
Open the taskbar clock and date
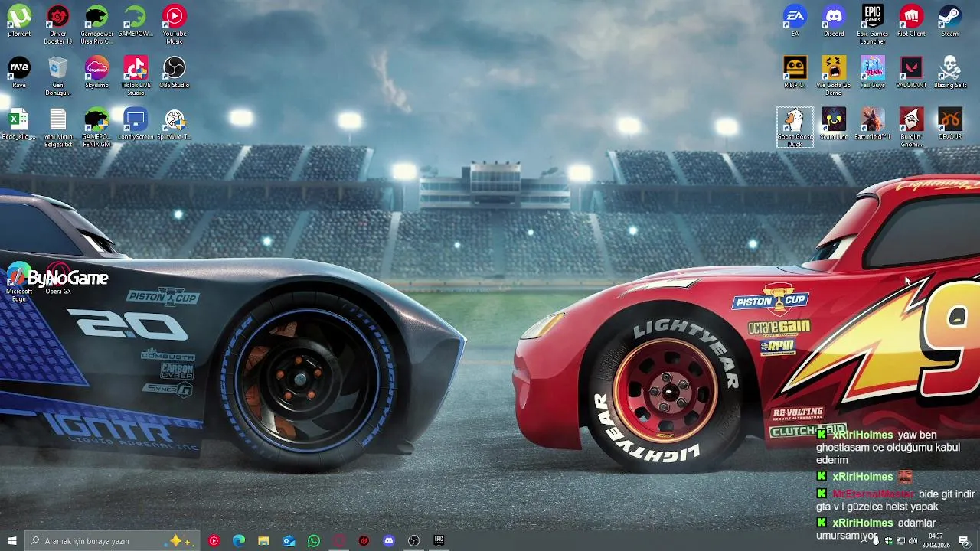pyautogui.click(x=935, y=541)
